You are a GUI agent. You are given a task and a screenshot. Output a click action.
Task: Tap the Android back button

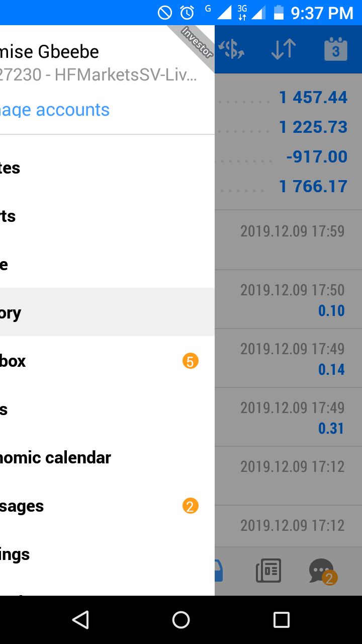pyautogui.click(x=80, y=620)
